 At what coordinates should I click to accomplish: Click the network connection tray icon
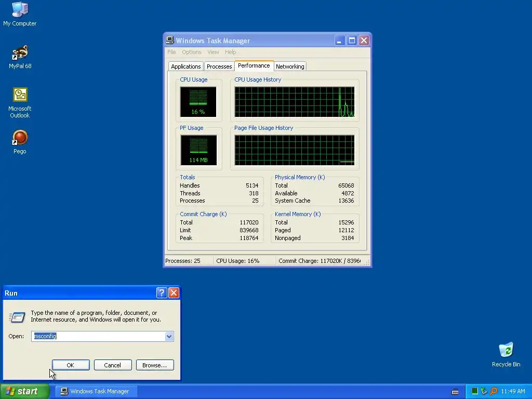(x=484, y=391)
